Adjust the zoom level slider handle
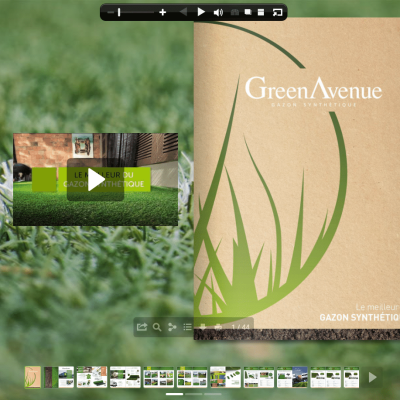400x400 pixels. pos(119,12)
